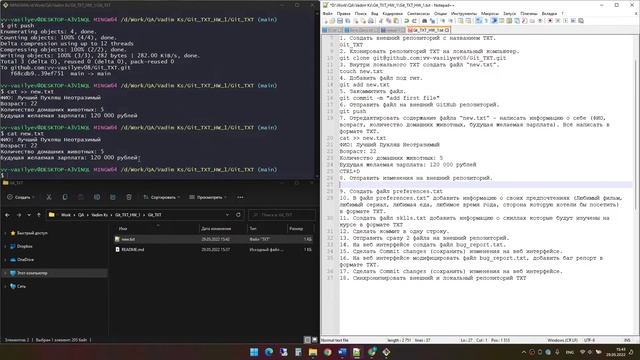640x360 pixels.
Task: Click the Save icon in Notepad++ toolbar
Action: click(340, 21)
